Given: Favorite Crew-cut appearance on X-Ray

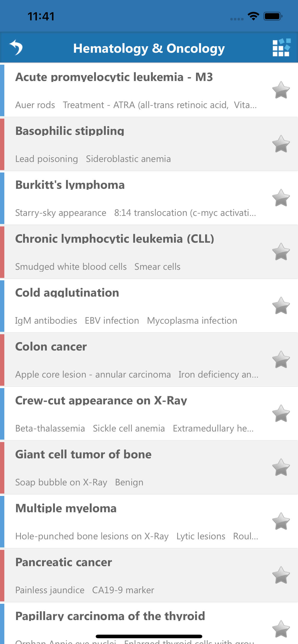Looking at the screenshot, I should coord(281,414).
